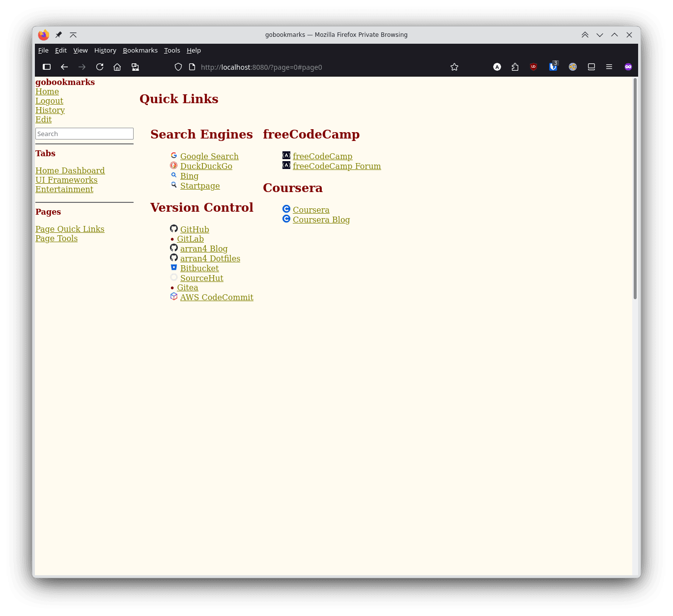This screenshot has height=616, width=673.
Task: Open the Bitwarden extension icon
Action: pos(553,67)
